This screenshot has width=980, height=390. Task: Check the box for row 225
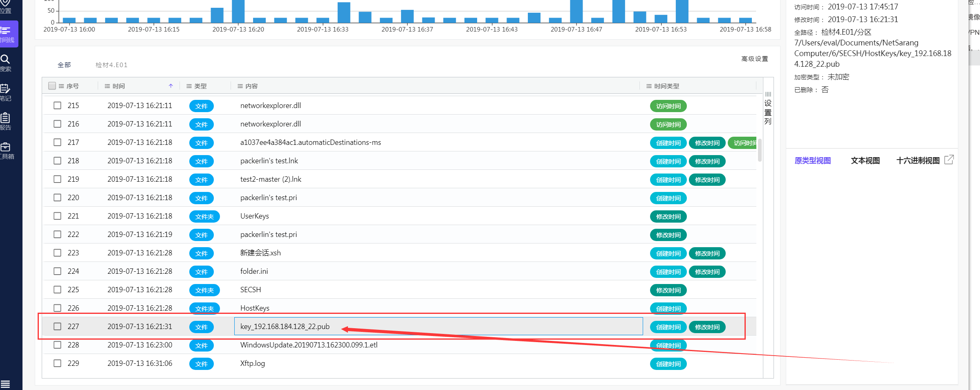pos(58,290)
